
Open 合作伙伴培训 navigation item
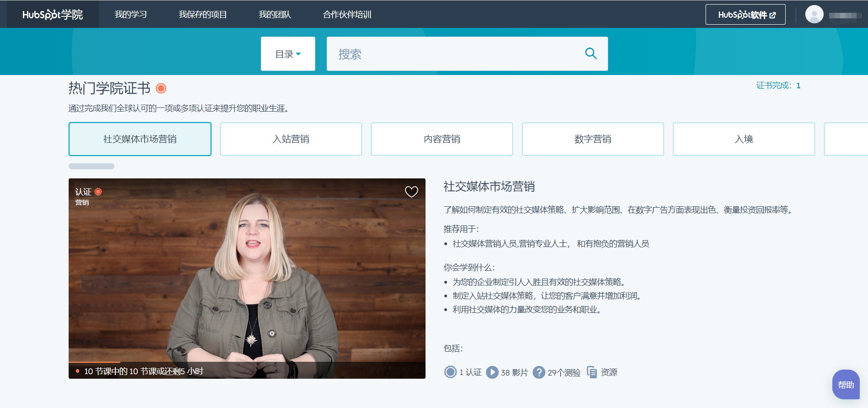[x=347, y=15]
